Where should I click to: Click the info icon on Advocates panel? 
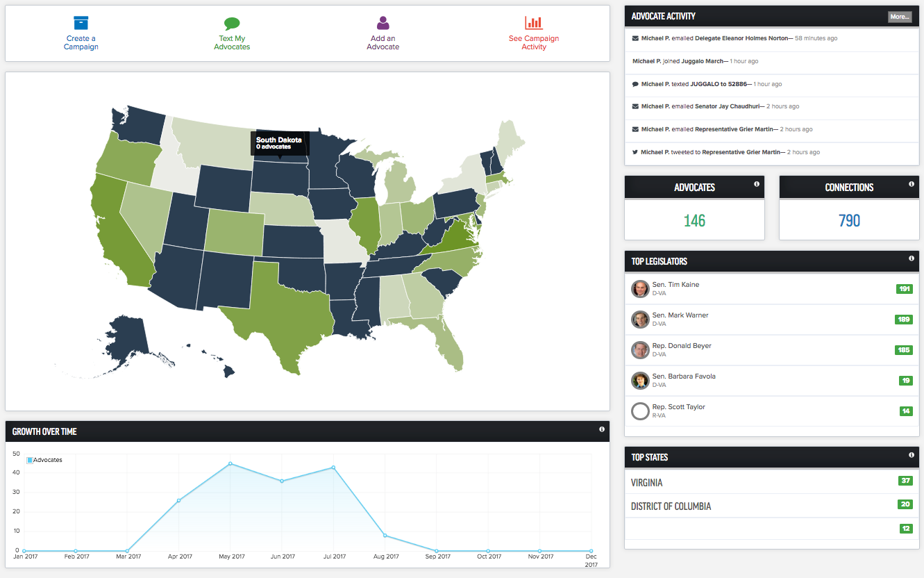tap(757, 184)
